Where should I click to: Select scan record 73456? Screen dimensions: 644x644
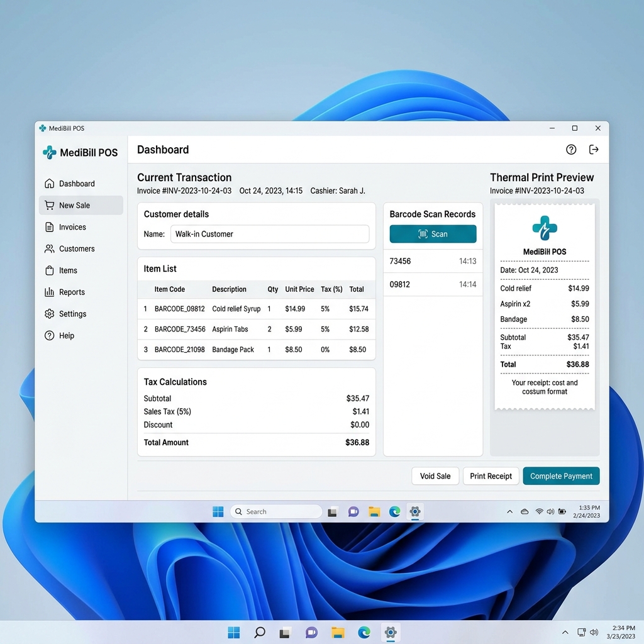coord(433,261)
